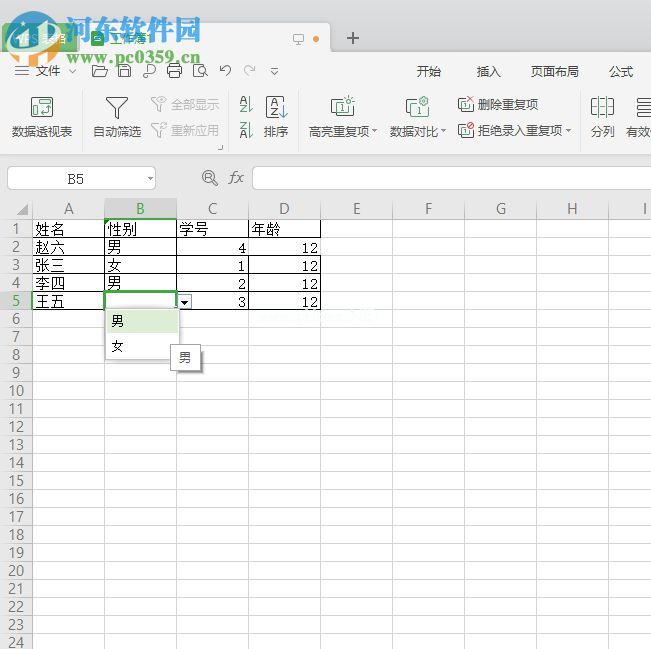The width and height of the screenshot is (651, 649).
Task: Open 数据对比 dropdown
Action: click(x=418, y=117)
